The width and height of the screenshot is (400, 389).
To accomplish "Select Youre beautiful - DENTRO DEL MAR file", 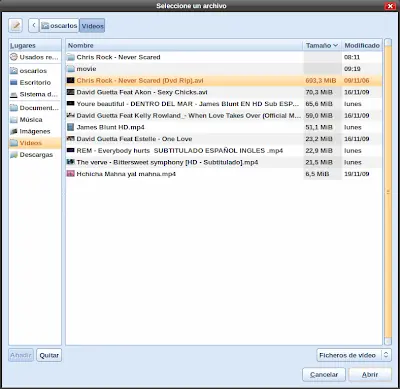I will (x=224, y=104).
